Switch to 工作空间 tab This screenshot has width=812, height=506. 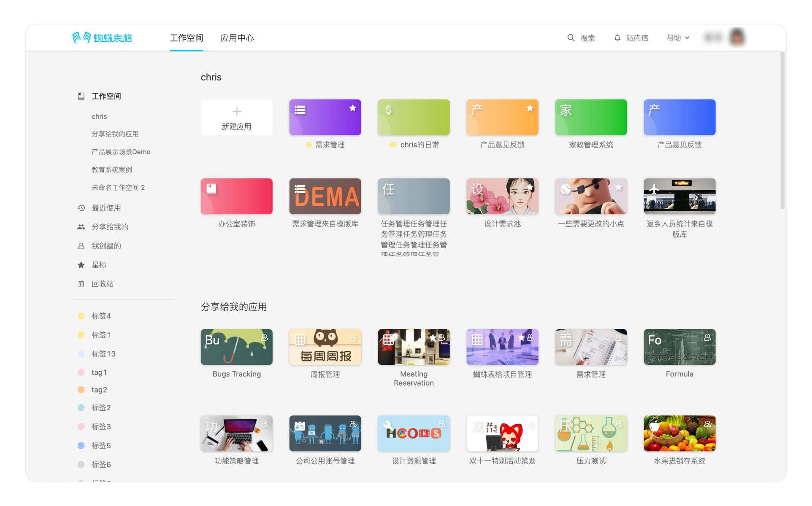tap(186, 38)
